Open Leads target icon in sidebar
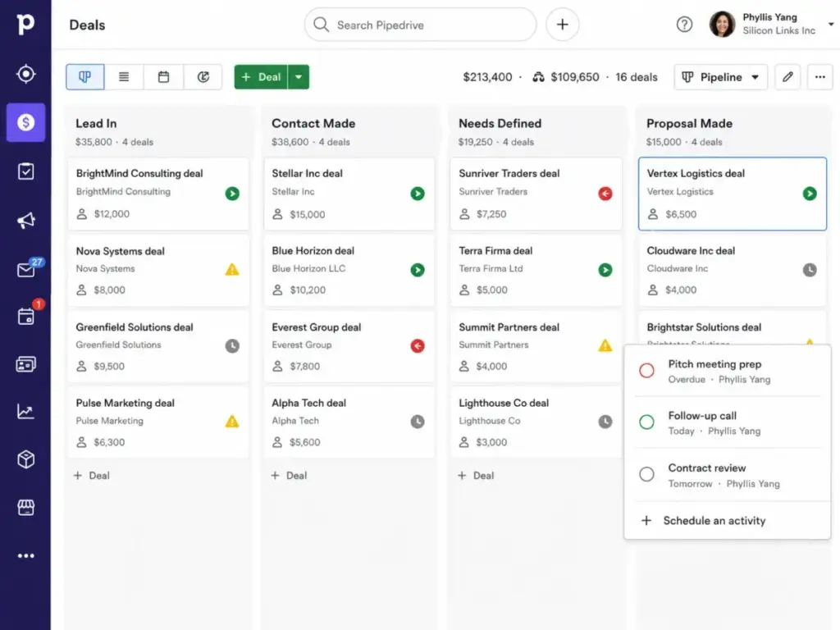Viewport: 840px width, 630px height. tap(25, 73)
